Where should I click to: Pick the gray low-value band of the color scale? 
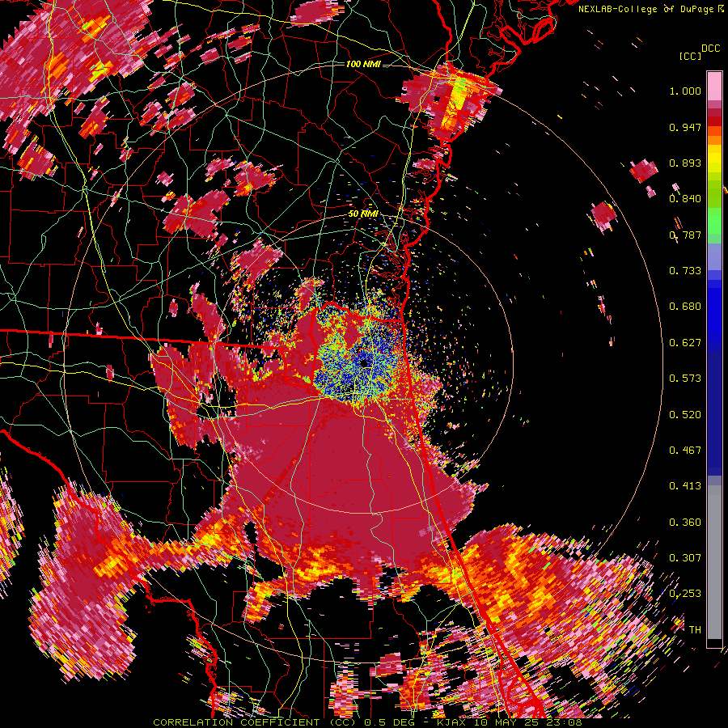(x=714, y=562)
